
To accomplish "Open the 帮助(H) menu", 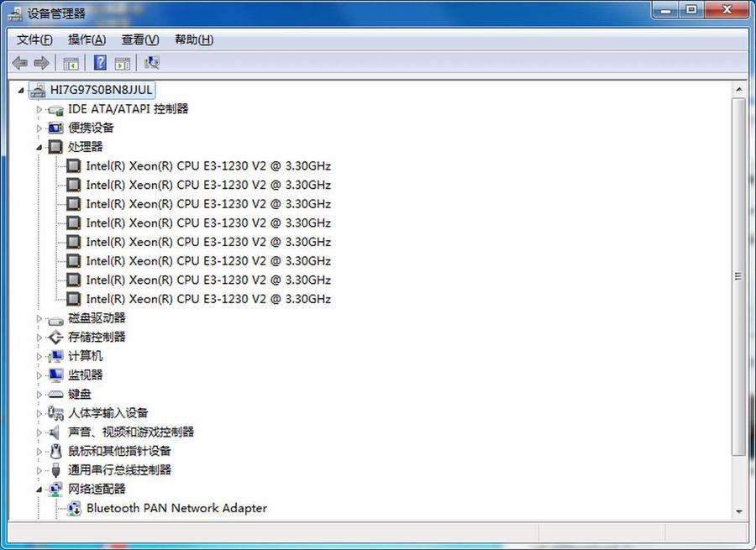I will [194, 39].
